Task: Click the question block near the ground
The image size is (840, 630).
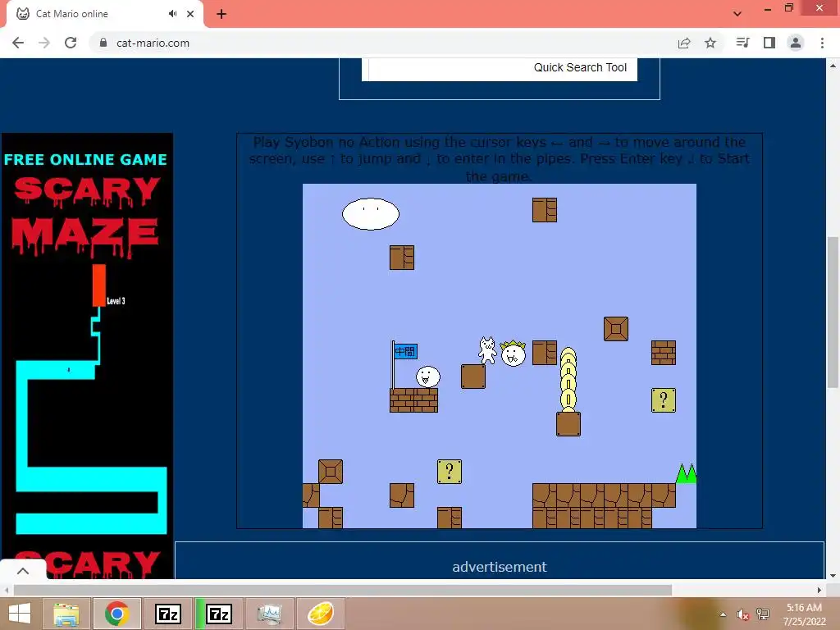Action: point(449,472)
